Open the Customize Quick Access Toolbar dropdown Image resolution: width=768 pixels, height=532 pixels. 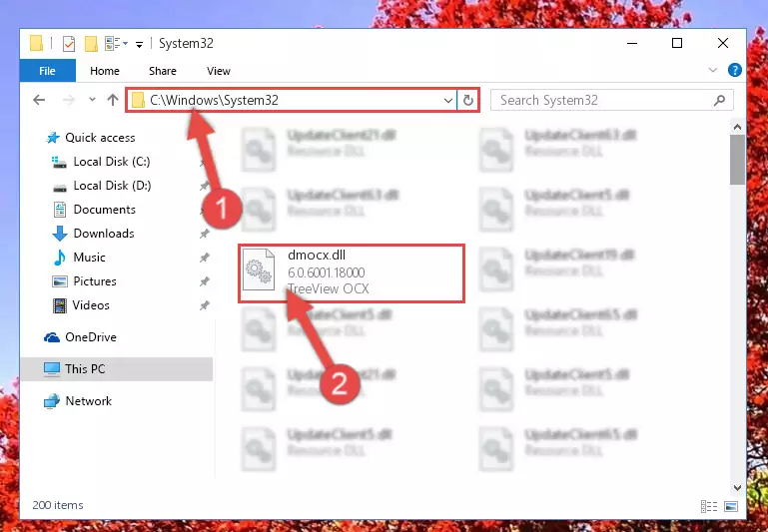[x=139, y=45]
